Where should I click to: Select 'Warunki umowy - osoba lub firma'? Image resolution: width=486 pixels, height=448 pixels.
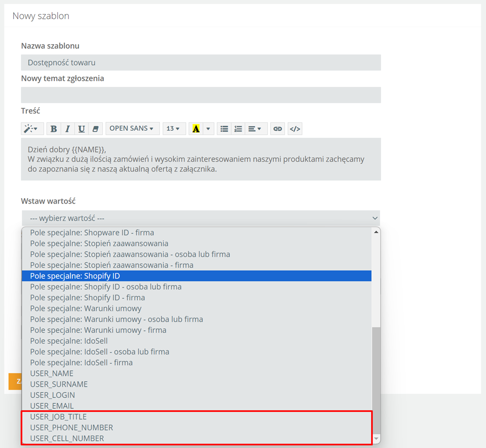pos(197,319)
